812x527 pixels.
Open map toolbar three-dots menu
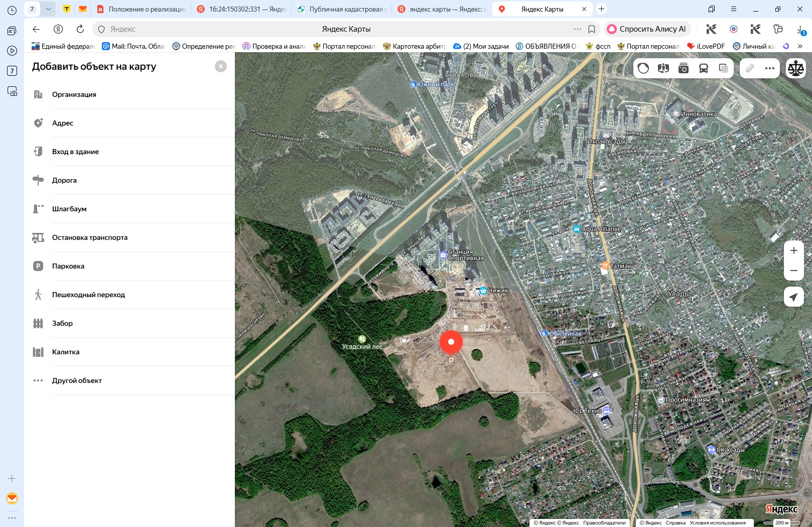tap(770, 68)
